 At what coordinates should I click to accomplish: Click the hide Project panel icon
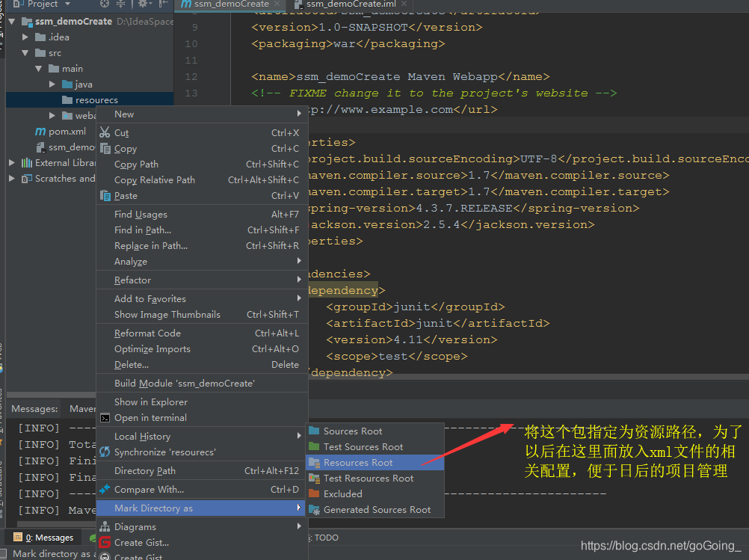coord(164,4)
